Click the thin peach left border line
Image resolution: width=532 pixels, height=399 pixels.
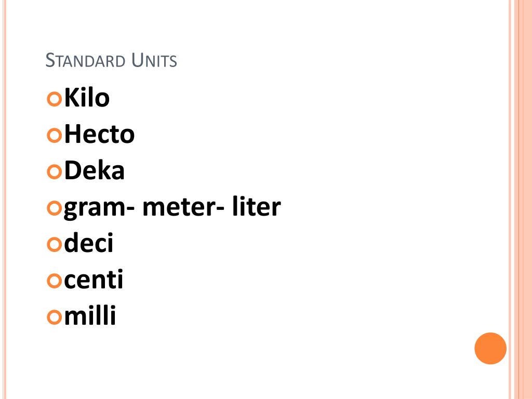click(x=5, y=199)
